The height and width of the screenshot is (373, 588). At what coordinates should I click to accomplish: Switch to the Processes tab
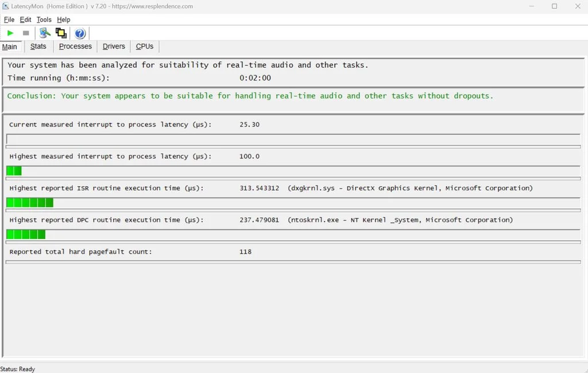coord(75,47)
